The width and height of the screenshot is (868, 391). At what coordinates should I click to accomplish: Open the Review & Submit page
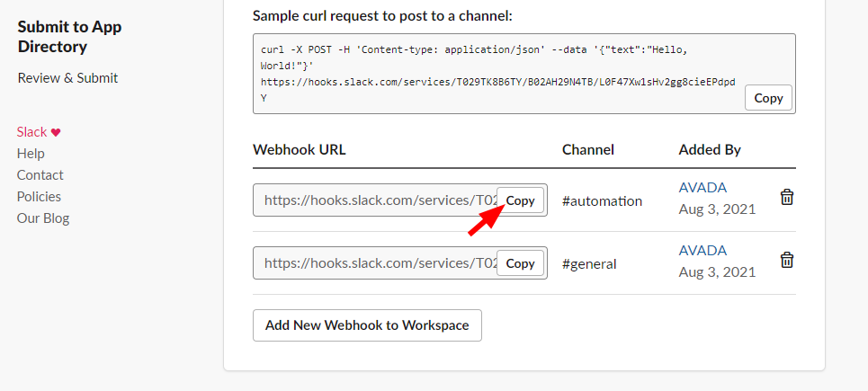[x=67, y=78]
